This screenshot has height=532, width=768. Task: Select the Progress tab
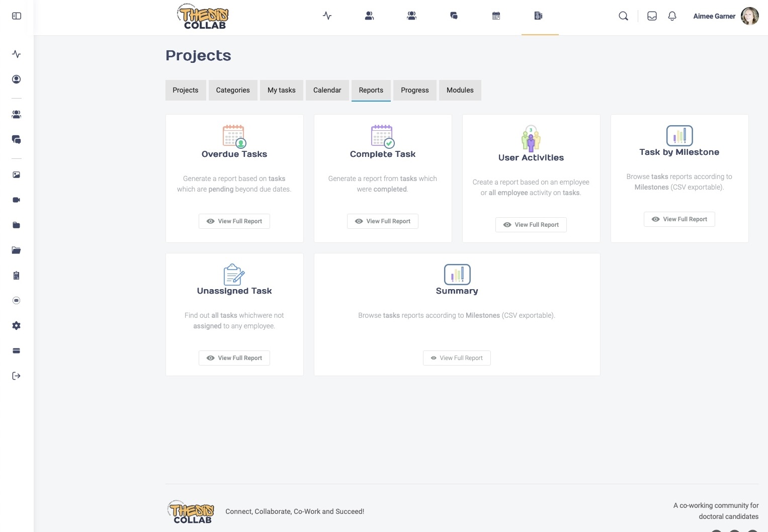tap(414, 91)
